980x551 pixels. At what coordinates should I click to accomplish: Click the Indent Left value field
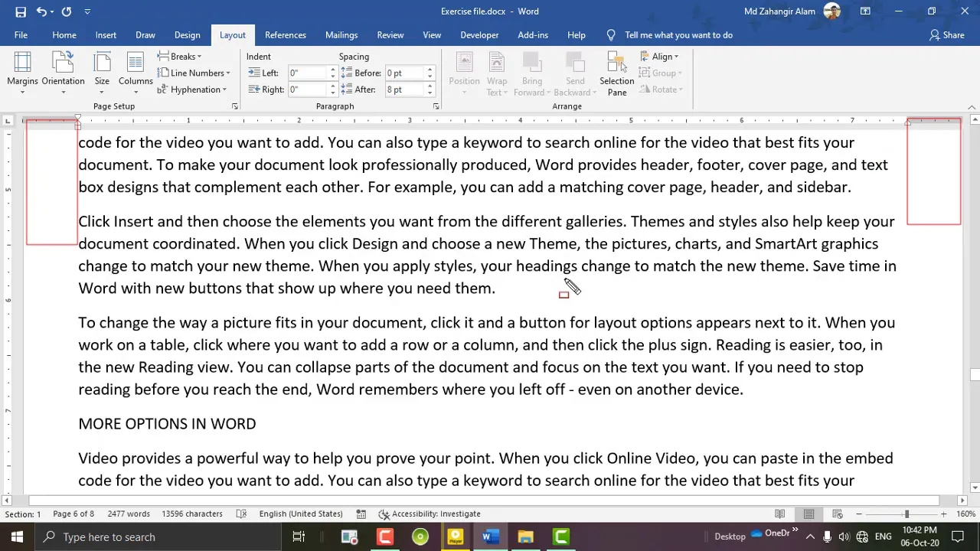tap(308, 73)
